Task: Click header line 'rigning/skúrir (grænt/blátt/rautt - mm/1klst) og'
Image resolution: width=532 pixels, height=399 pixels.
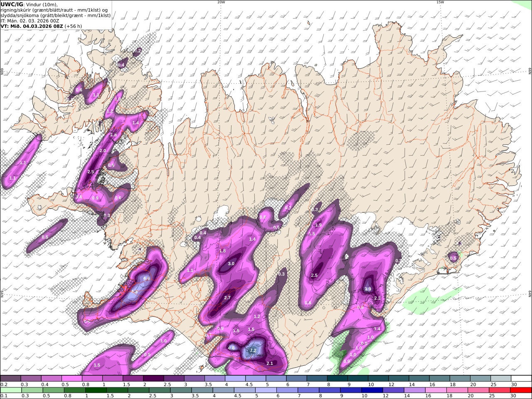Action: point(55,10)
